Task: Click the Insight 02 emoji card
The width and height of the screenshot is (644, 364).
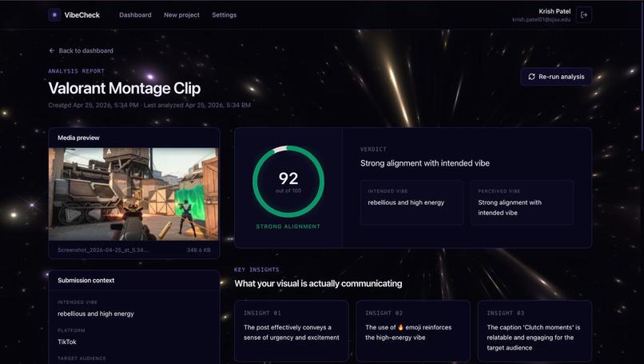Action: click(413, 331)
